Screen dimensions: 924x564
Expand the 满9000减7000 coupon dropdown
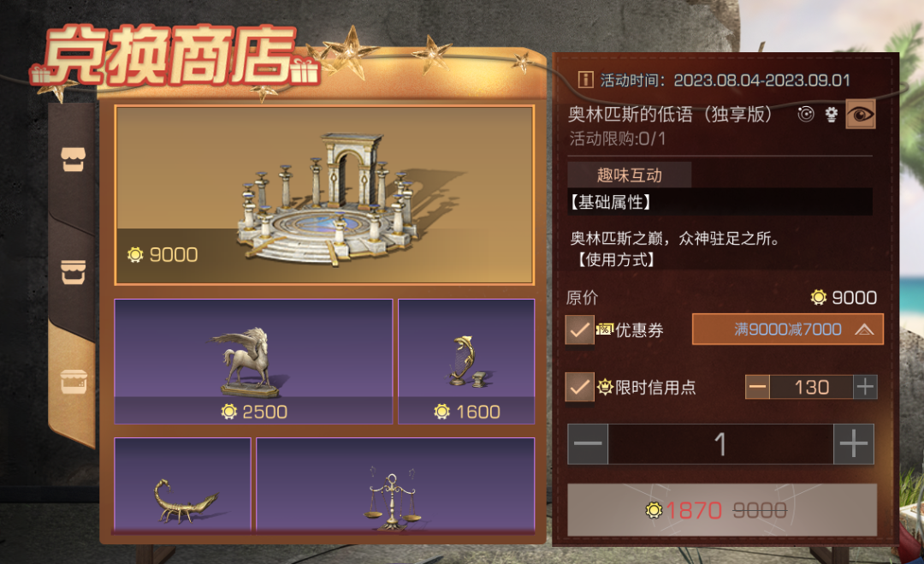pyautogui.click(x=787, y=329)
